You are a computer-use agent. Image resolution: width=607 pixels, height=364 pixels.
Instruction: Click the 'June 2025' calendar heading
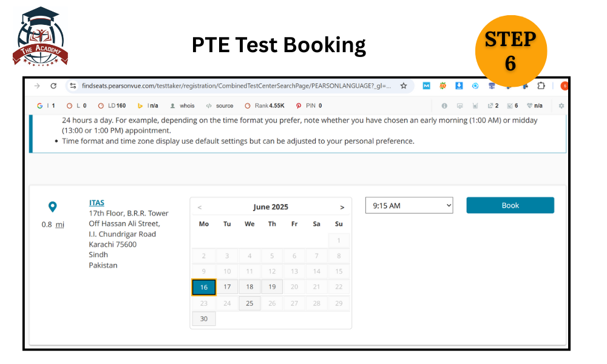pyautogui.click(x=271, y=207)
